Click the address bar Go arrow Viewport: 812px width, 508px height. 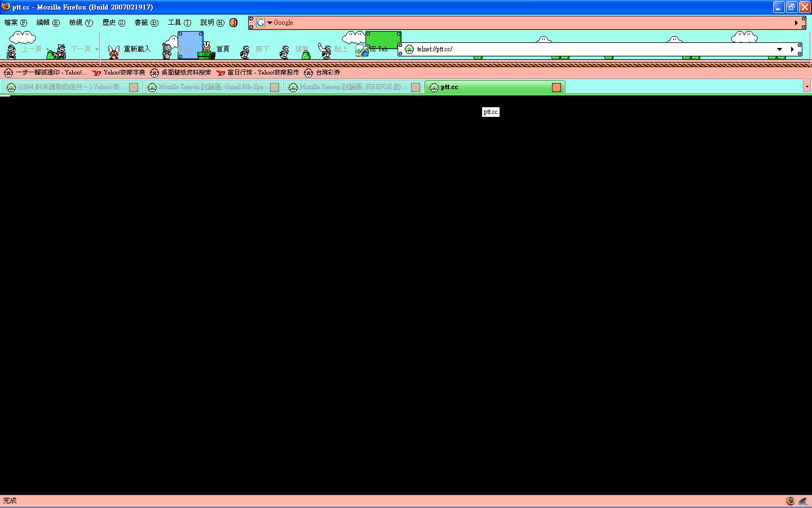(x=792, y=49)
